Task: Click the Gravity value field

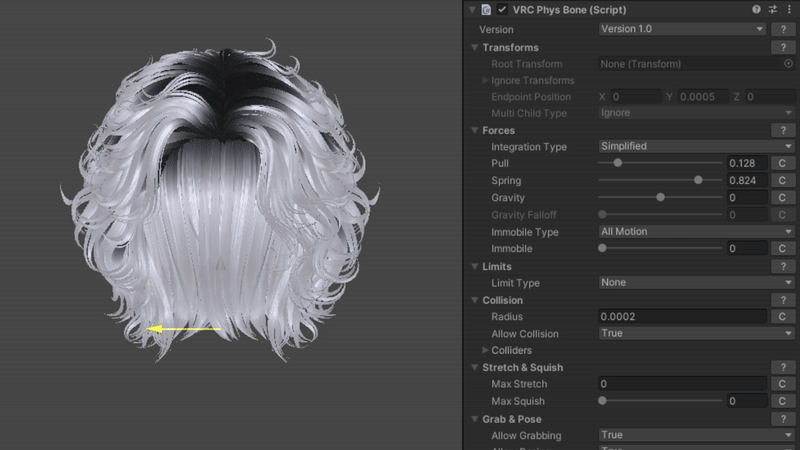Action: (x=747, y=197)
